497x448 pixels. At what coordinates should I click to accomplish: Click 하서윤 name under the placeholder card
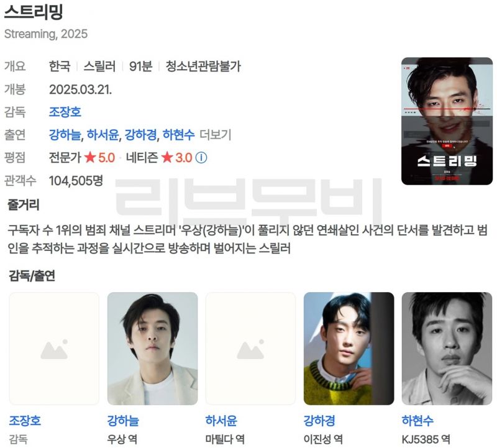[x=221, y=421]
